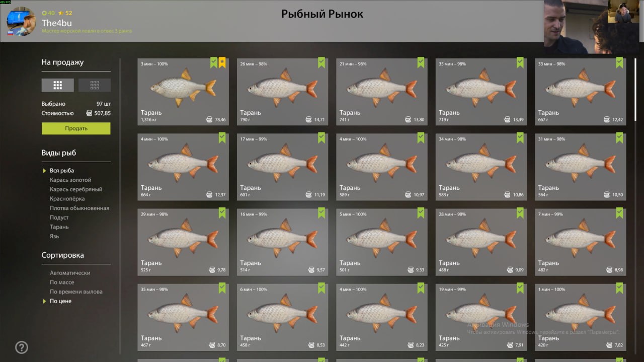Show Вся рыба category

click(62, 171)
